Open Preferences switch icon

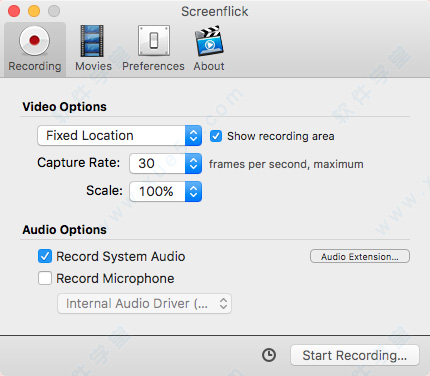154,41
